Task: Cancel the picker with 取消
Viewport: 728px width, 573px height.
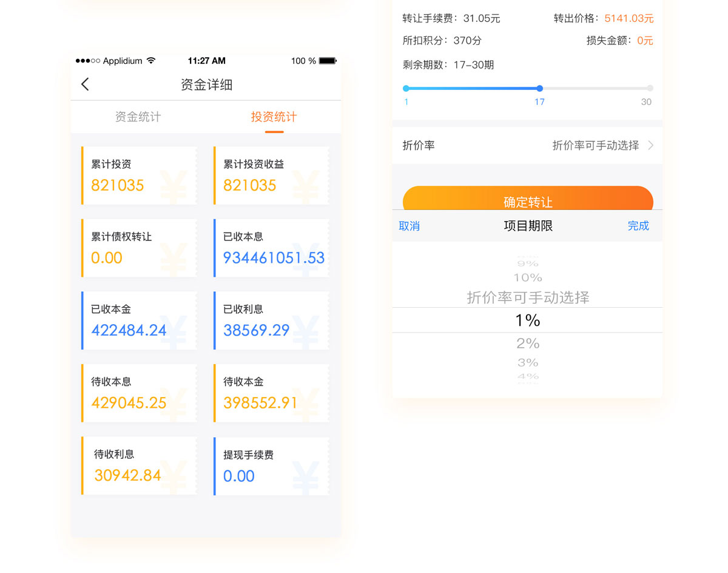Action: pyautogui.click(x=409, y=226)
